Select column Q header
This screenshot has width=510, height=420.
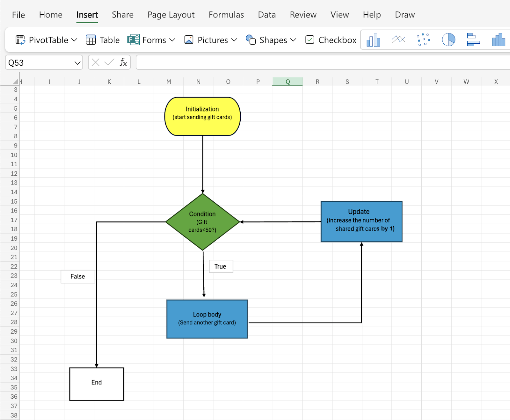288,82
